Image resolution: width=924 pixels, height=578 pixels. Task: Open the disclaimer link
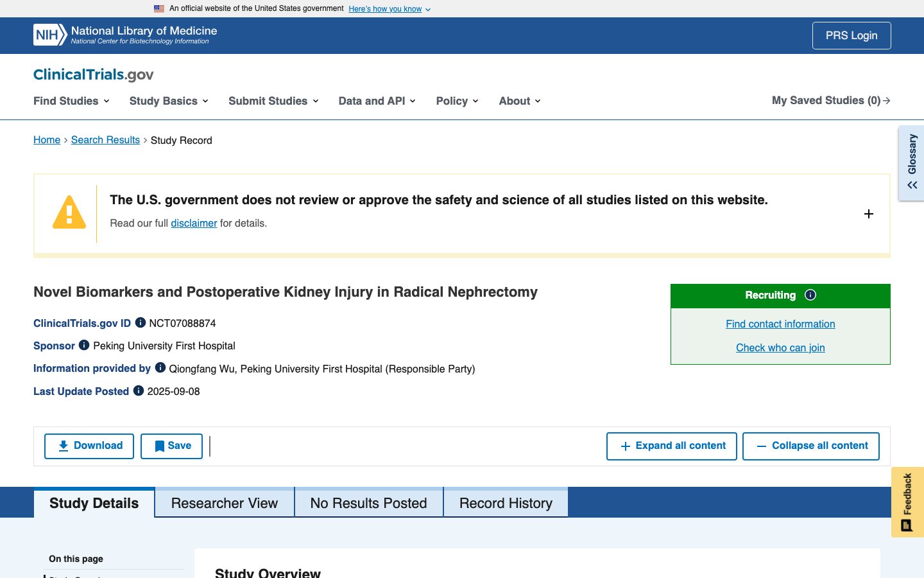[x=194, y=223]
